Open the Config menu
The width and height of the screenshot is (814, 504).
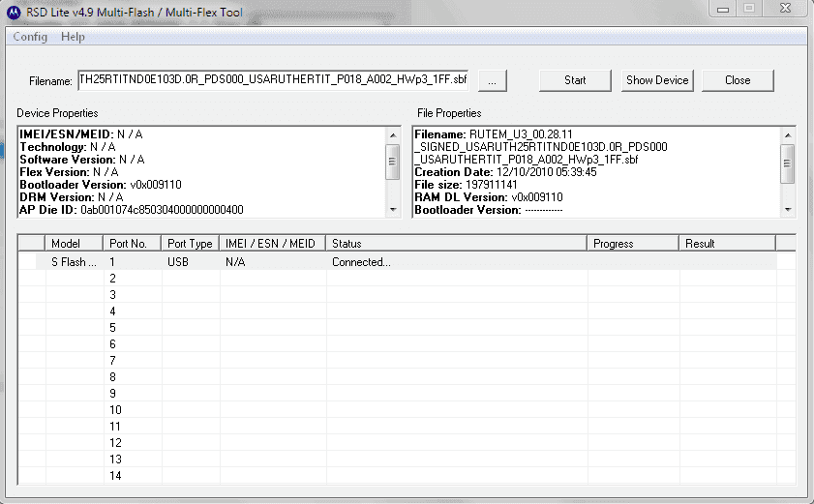(30, 37)
